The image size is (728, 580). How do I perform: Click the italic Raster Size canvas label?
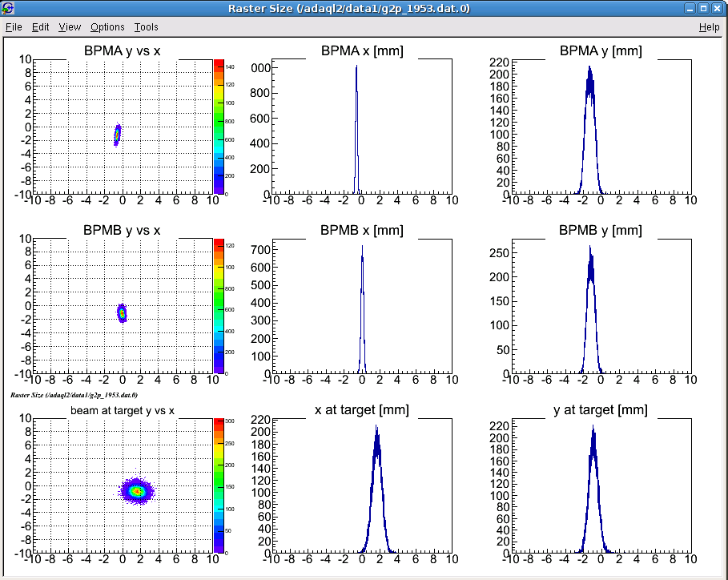[74, 395]
